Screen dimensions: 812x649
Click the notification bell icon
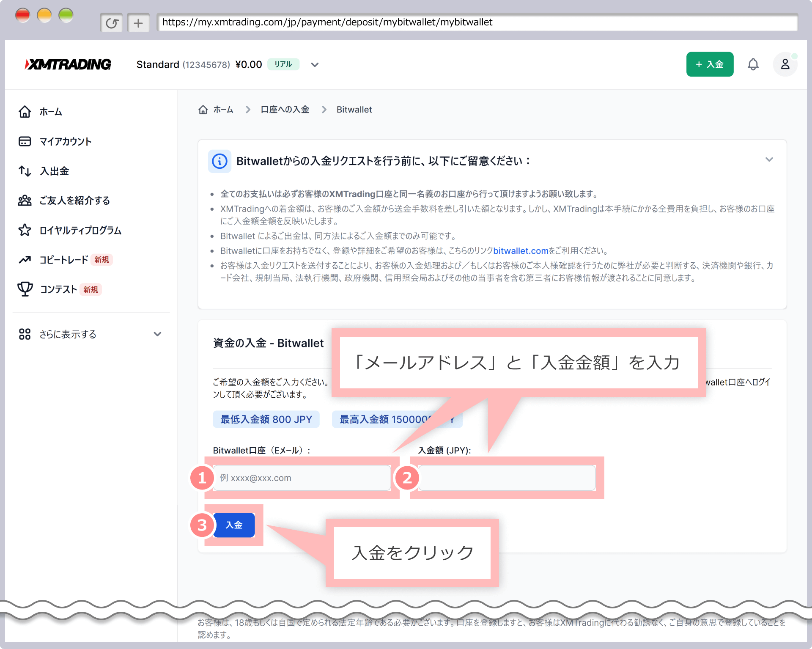point(753,64)
